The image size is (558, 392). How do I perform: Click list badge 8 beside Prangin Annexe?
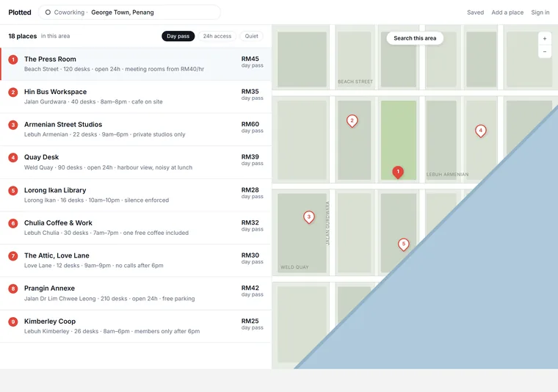13,288
